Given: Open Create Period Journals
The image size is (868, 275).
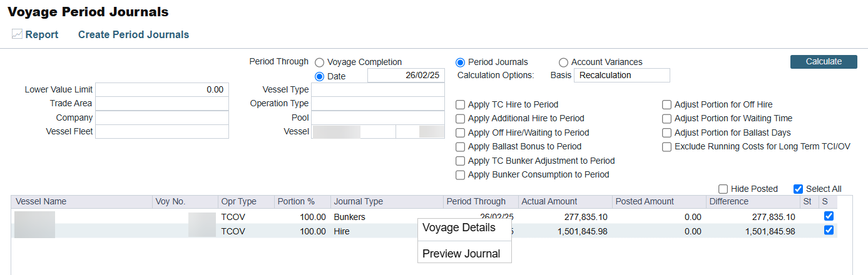Looking at the screenshot, I should (x=133, y=34).
